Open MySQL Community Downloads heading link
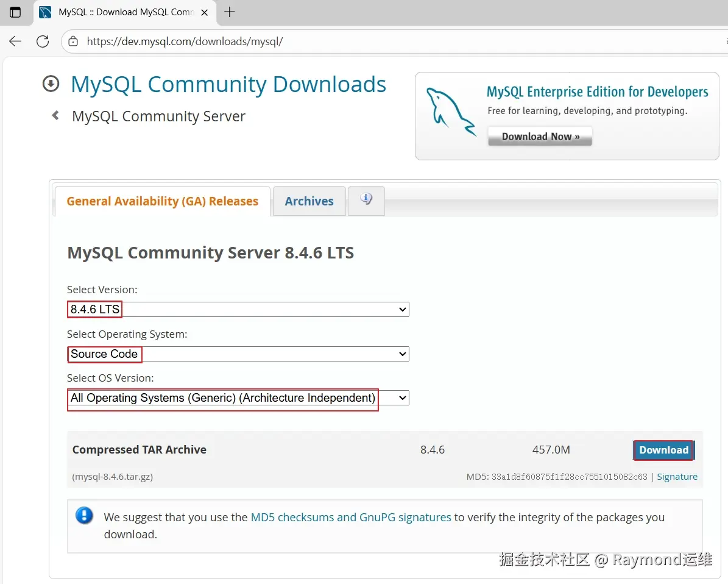Viewport: 728px width, 584px height. [x=228, y=85]
